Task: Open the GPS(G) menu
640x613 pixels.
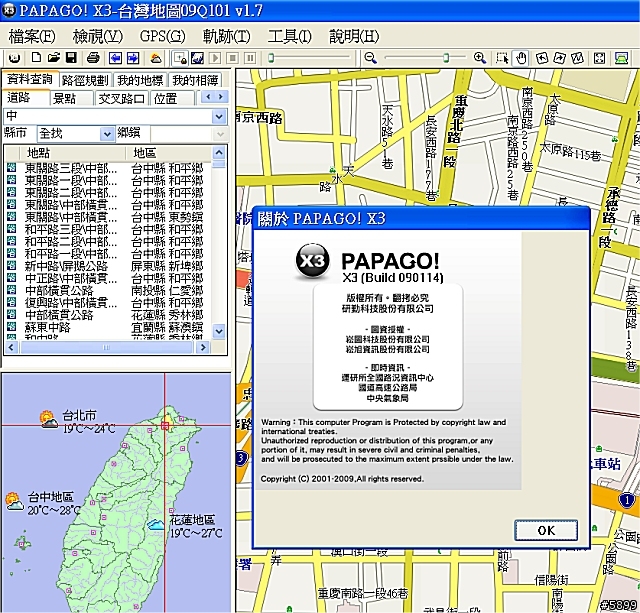Action: point(162,36)
